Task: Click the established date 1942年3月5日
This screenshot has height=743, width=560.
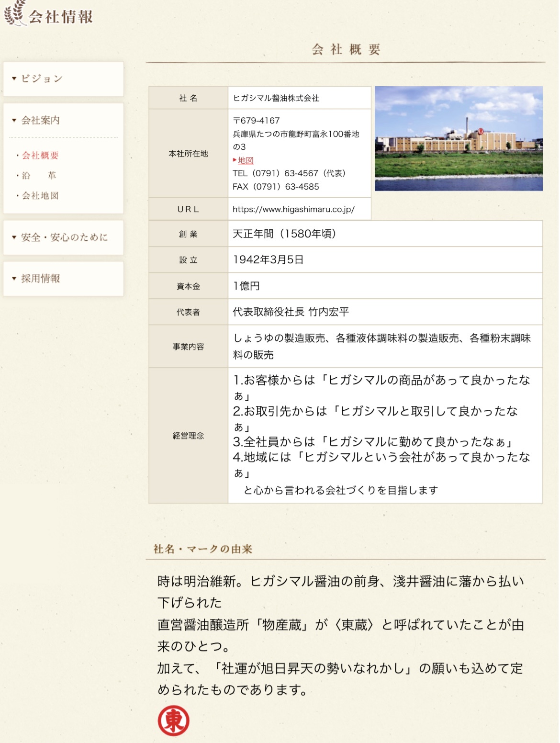Action: tap(268, 259)
